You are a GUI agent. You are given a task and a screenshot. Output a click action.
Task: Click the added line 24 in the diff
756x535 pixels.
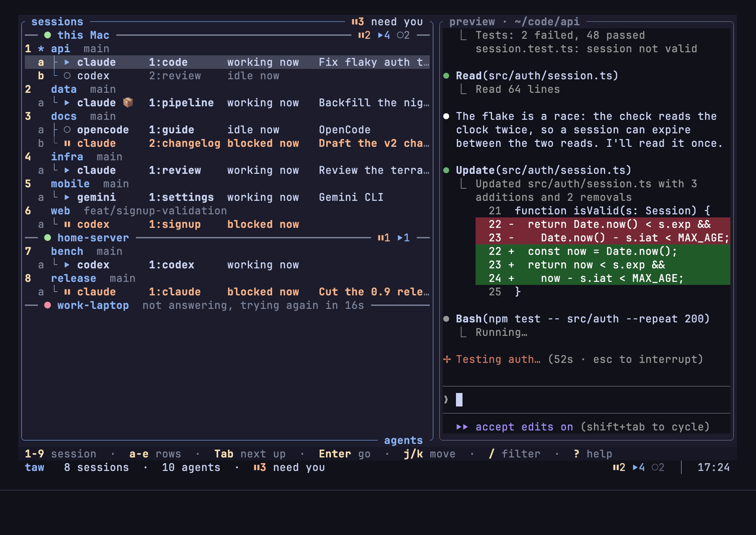[x=603, y=278]
